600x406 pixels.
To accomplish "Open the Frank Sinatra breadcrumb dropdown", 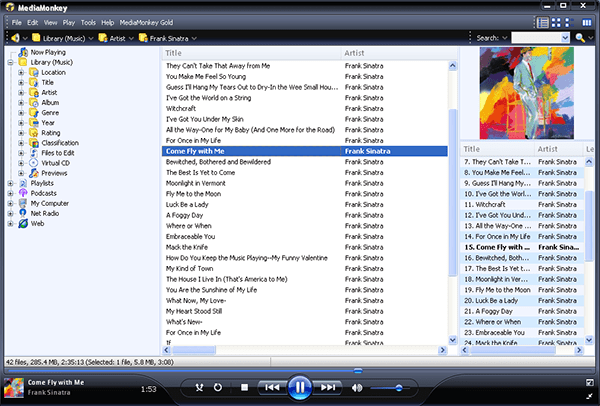I will [x=194, y=38].
